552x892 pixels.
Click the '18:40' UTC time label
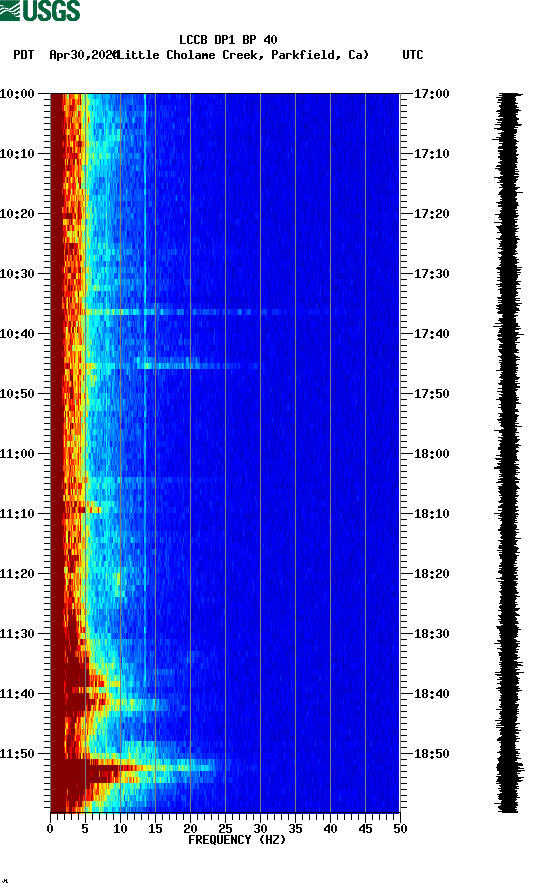431,694
